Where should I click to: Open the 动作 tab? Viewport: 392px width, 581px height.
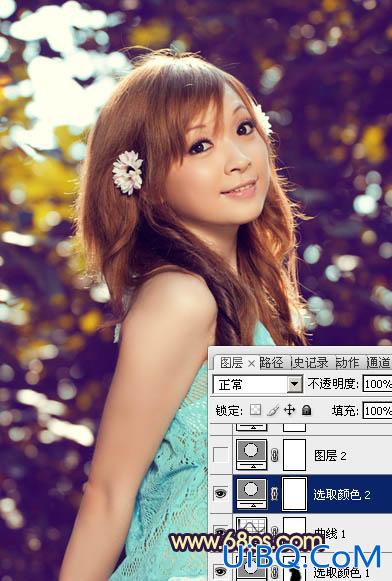pos(347,363)
